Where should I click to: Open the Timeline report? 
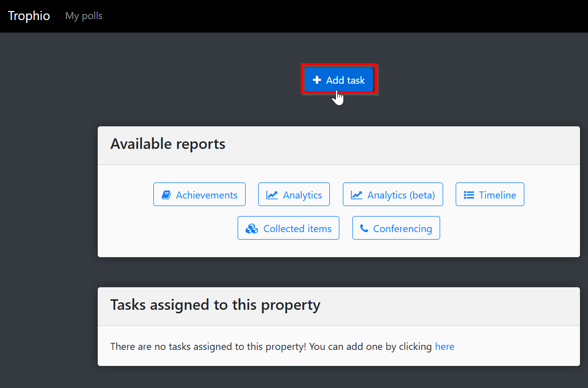490,195
